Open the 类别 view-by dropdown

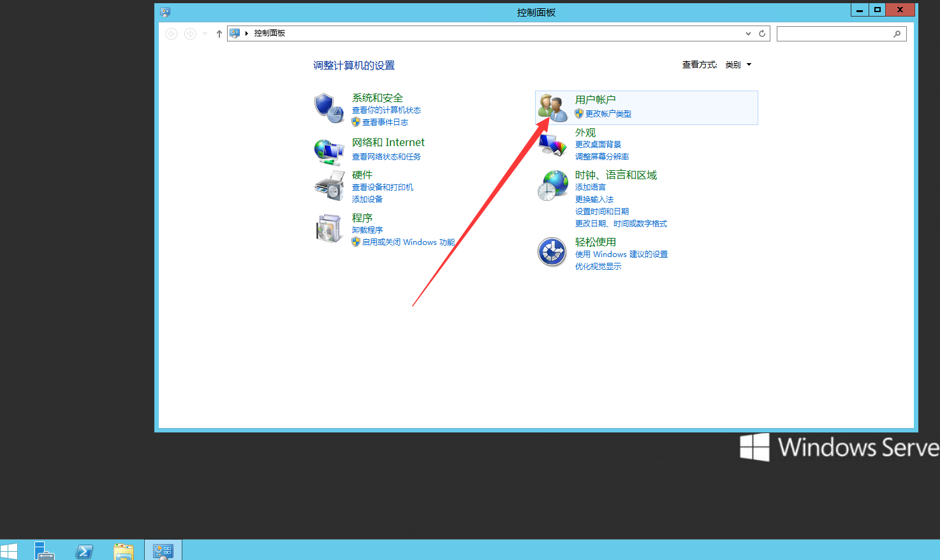(x=738, y=65)
